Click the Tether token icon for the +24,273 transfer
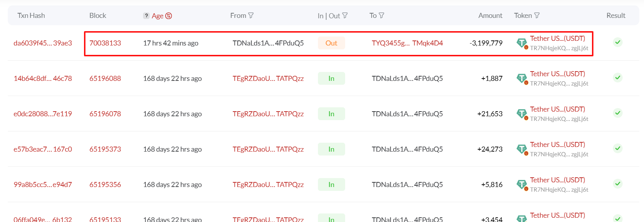The image size is (644, 222). (x=522, y=149)
